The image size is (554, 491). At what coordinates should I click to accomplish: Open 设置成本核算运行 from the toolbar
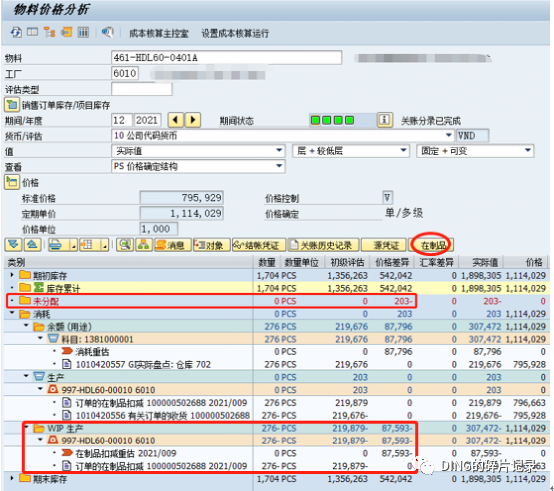(x=235, y=34)
